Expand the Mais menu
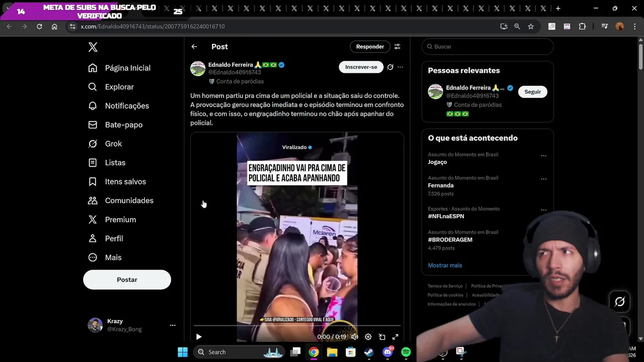Image resolution: width=644 pixels, height=362 pixels. point(105,257)
